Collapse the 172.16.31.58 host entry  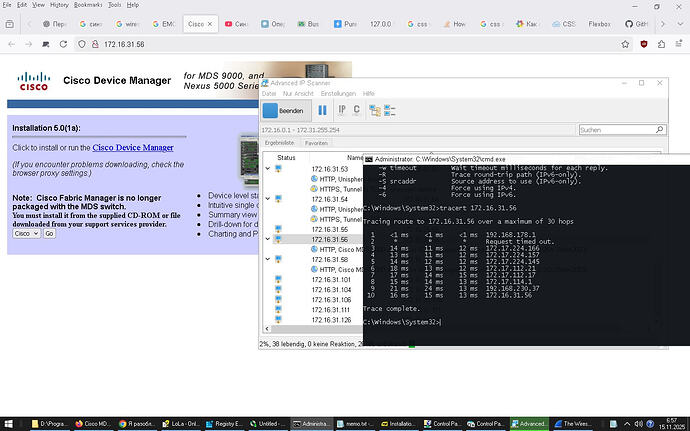point(267,259)
